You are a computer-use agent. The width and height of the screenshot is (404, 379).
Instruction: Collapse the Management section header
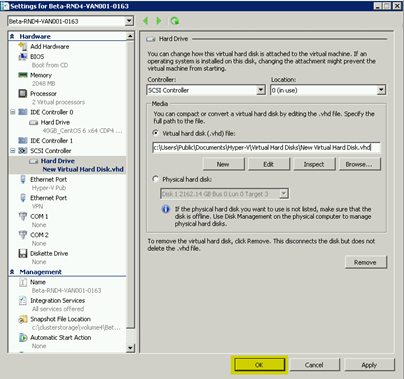(x=12, y=272)
